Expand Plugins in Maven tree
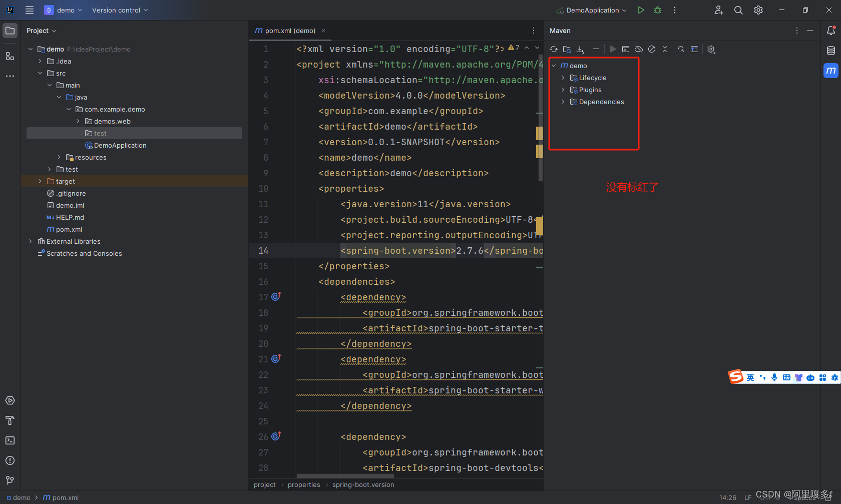 [563, 90]
